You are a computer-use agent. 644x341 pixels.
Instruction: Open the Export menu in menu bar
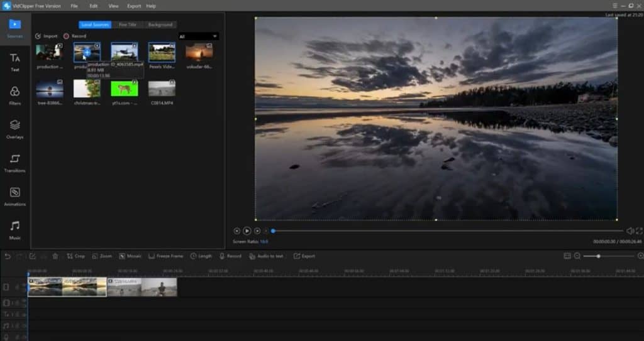[x=134, y=6]
